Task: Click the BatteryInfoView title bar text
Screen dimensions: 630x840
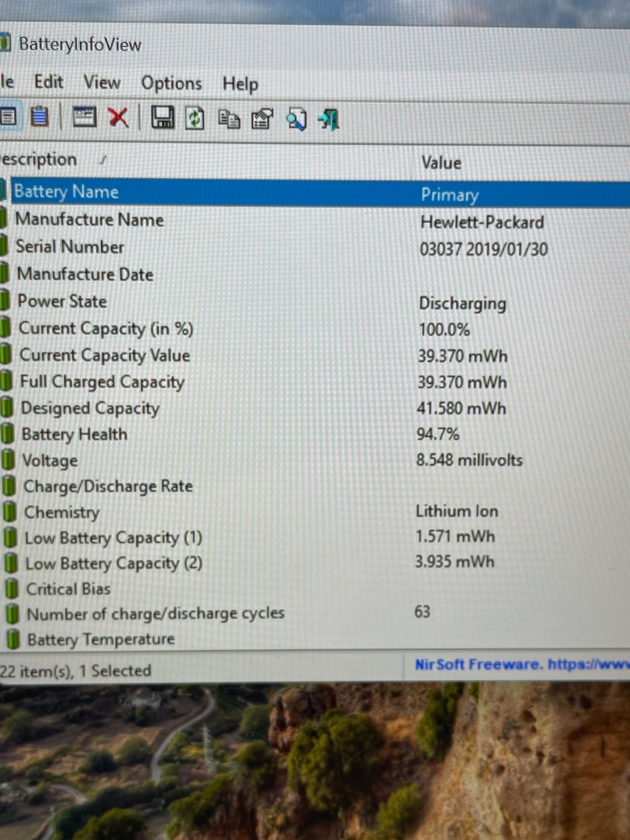Action: [x=80, y=44]
